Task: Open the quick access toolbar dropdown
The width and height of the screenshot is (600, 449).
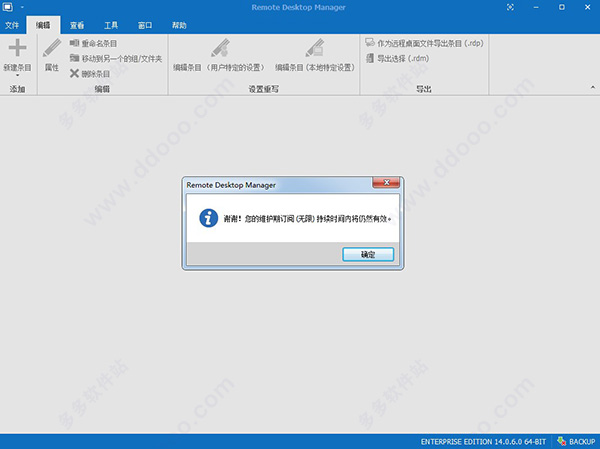Action: (x=22, y=7)
